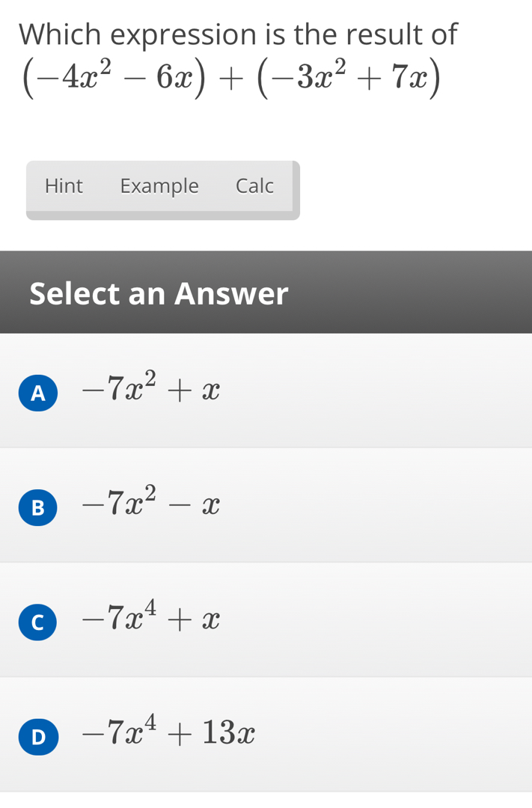Click the Hint button
This screenshot has height=808, width=532.
coord(64,186)
